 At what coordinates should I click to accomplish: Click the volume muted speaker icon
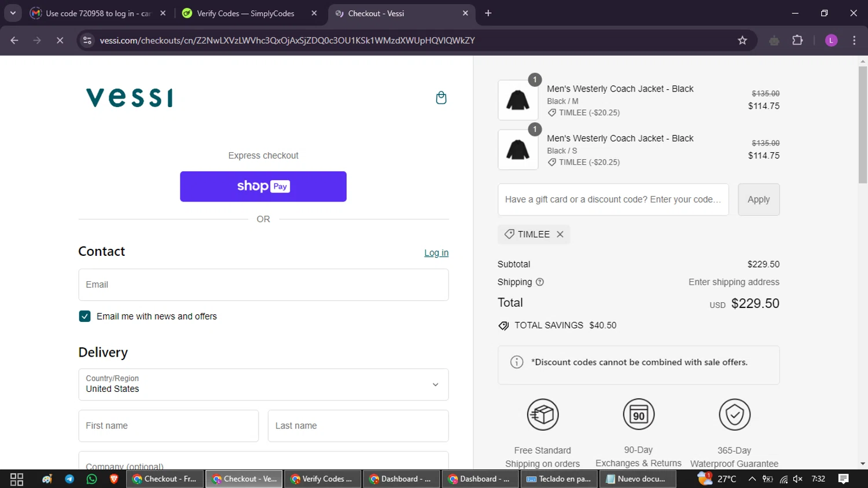coord(798,479)
